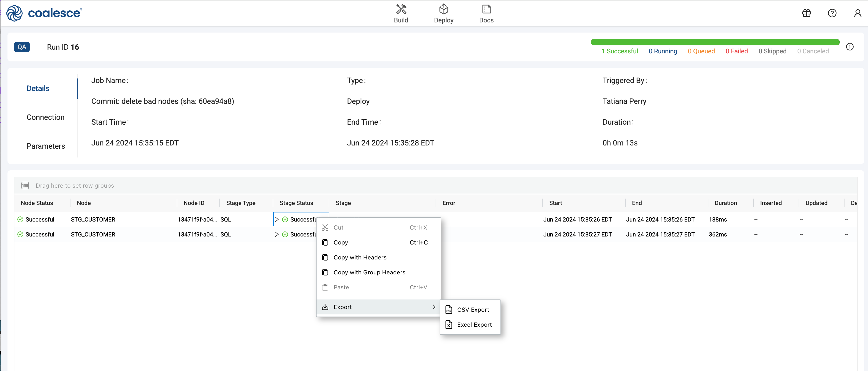Open the help question mark icon

[x=832, y=13]
